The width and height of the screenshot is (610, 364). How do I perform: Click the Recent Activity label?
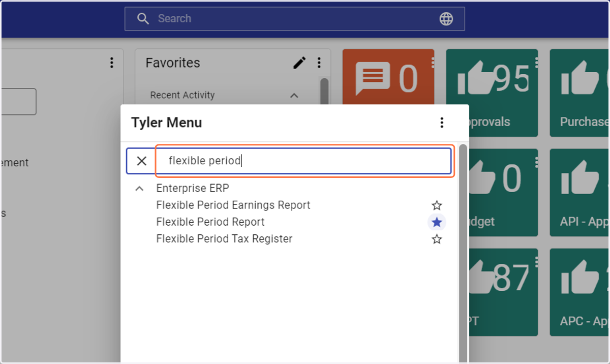click(182, 95)
